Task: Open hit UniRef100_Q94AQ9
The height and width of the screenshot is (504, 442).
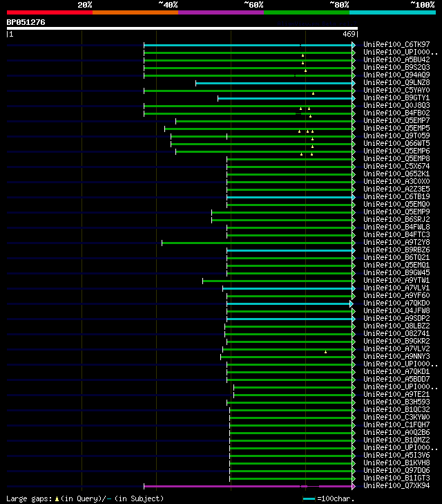Action: tap(396, 75)
